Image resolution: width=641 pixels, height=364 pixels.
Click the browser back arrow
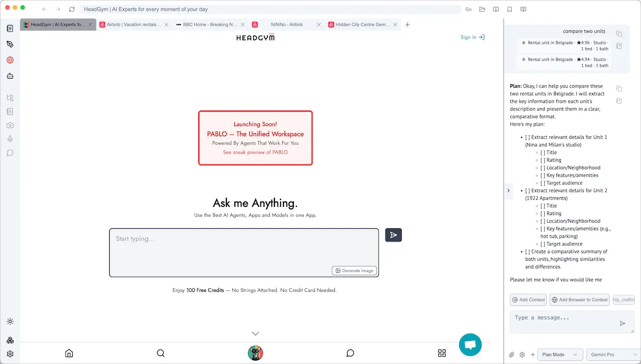(44, 9)
